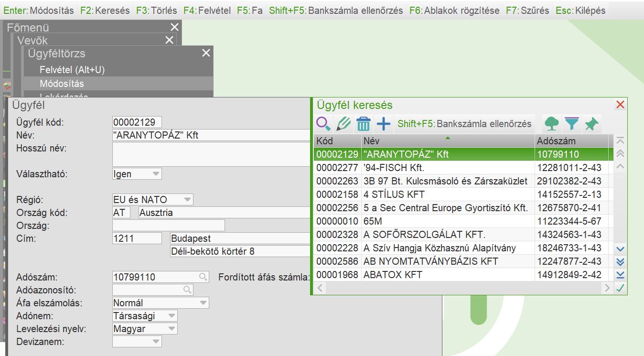Click the trash can delete icon

point(364,124)
